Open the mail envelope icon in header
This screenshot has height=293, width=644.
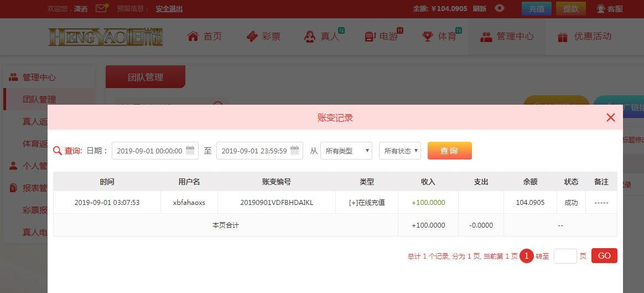(101, 8)
